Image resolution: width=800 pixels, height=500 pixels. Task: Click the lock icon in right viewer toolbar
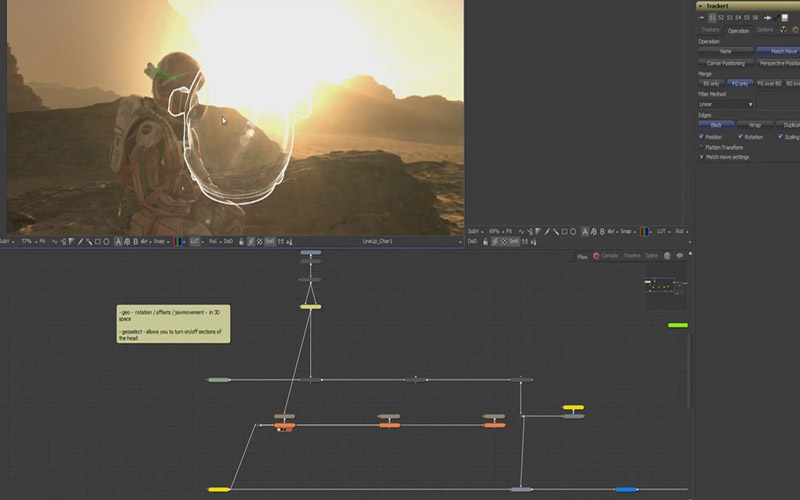(x=486, y=242)
